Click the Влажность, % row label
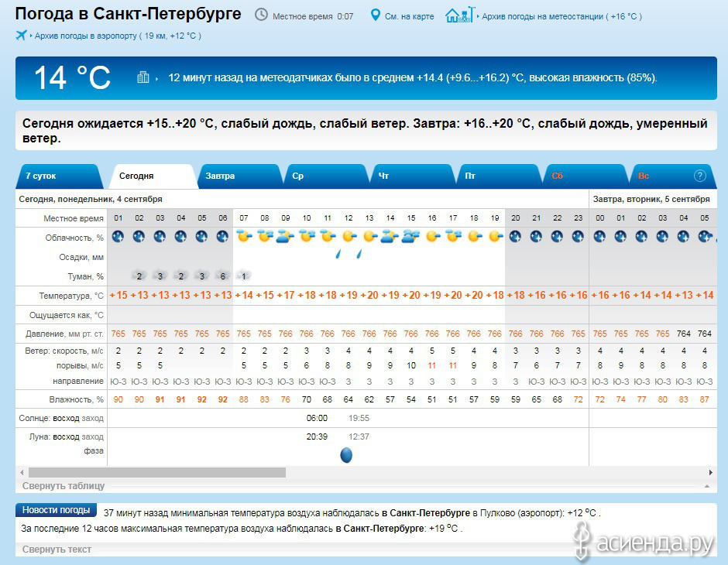This screenshot has height=565, width=728. tap(76, 399)
